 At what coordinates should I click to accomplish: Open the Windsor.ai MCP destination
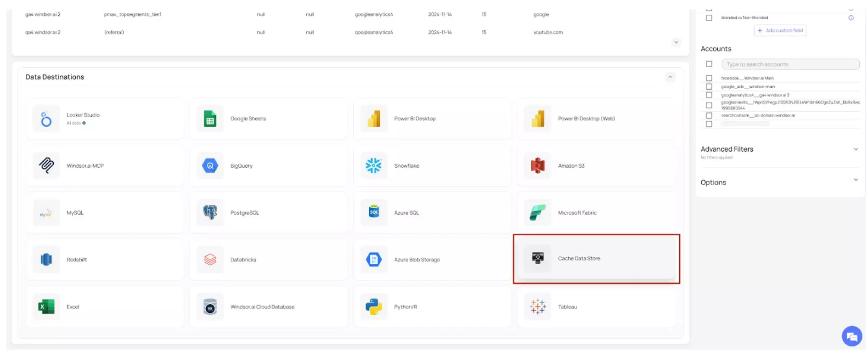coord(105,166)
